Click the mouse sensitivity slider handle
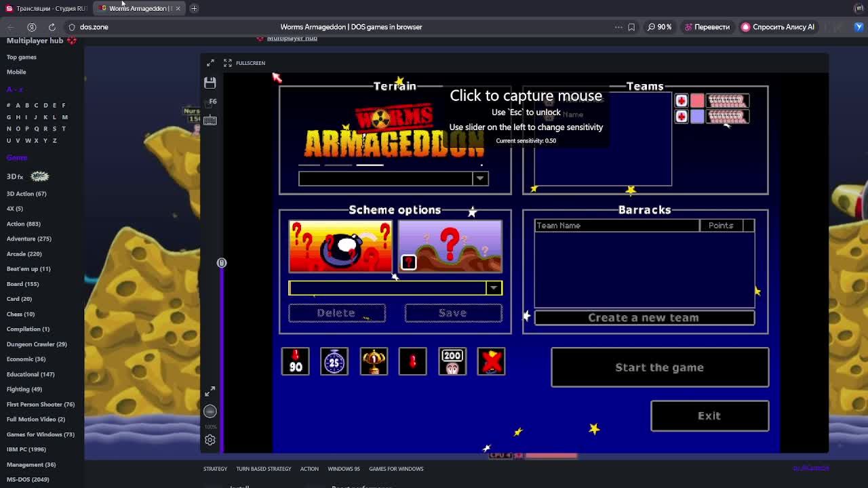Screen dimensions: 868x488 (221, 263)
